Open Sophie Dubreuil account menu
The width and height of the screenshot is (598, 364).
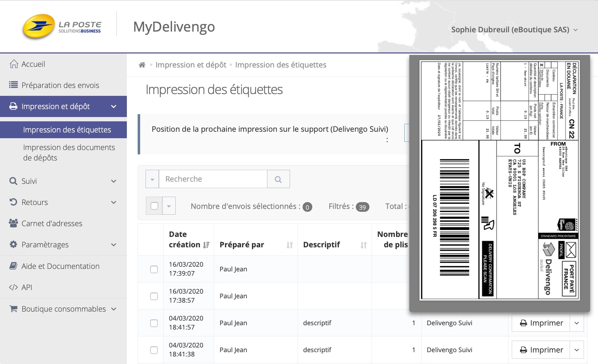coord(514,29)
